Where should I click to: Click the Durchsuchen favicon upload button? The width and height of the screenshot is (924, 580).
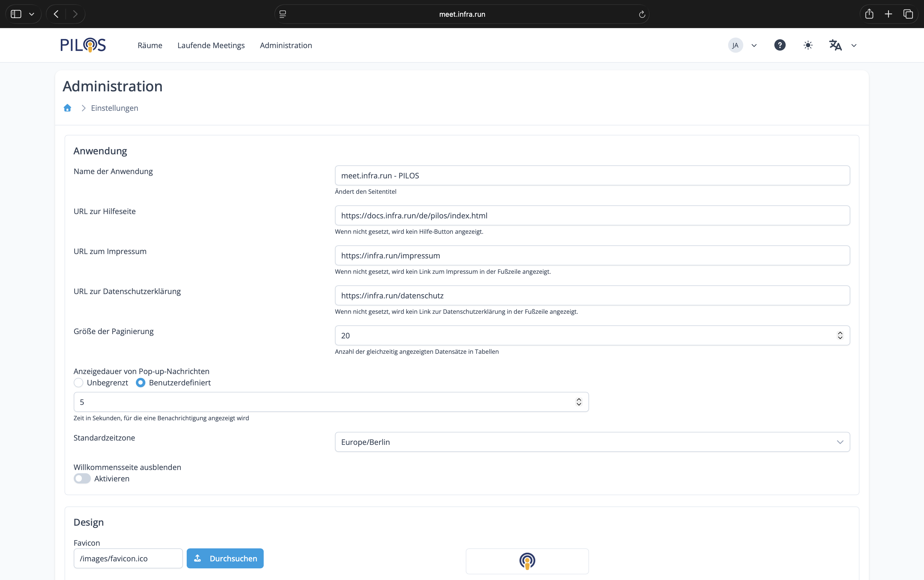point(225,558)
